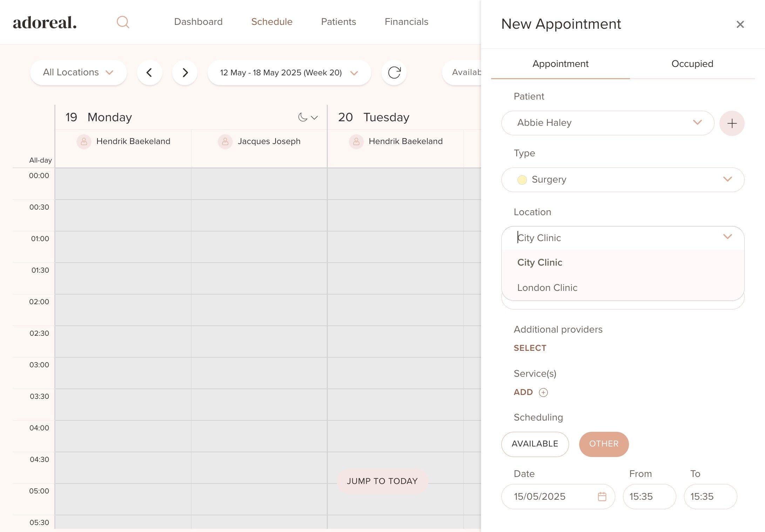Close the New Appointment panel
Viewport: 765px width, 532px height.
740,24
